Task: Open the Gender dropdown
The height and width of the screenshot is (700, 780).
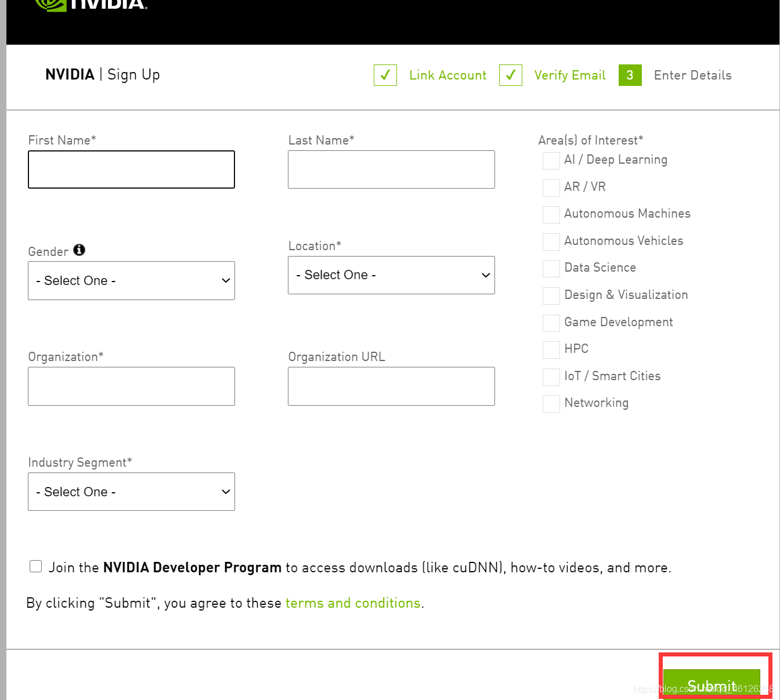Action: pos(131,280)
